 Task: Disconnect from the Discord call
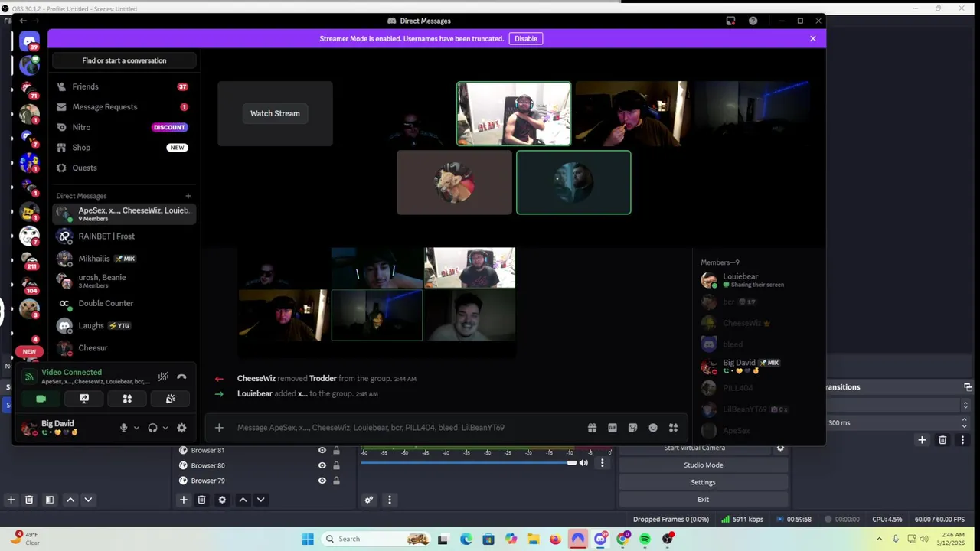pos(181,377)
